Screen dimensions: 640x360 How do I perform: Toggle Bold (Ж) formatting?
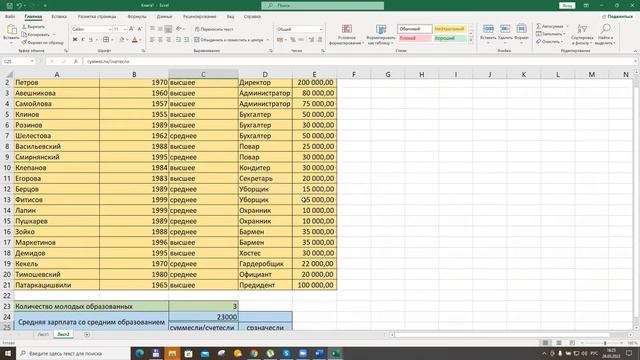pos(75,40)
